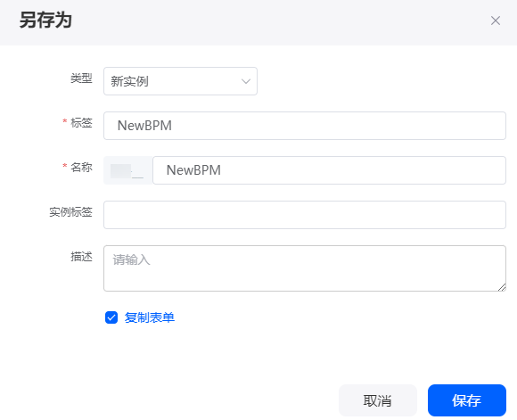Close the 另存为 dialog with the X icon
The width and height of the screenshot is (517, 420).
tap(496, 21)
